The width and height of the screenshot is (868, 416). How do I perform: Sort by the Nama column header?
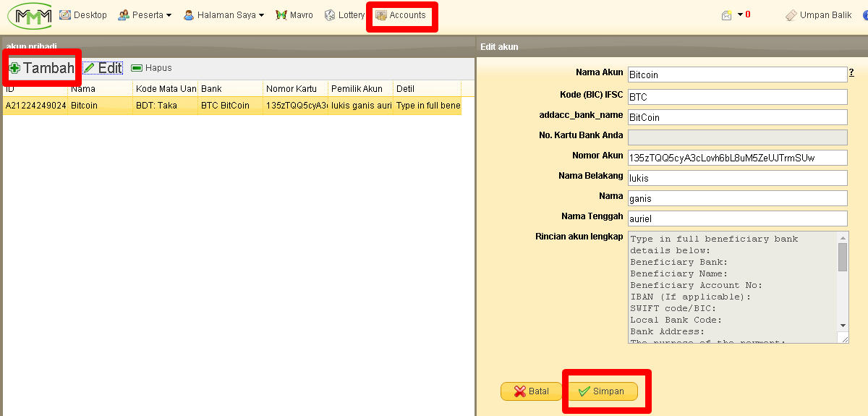[x=101, y=89]
